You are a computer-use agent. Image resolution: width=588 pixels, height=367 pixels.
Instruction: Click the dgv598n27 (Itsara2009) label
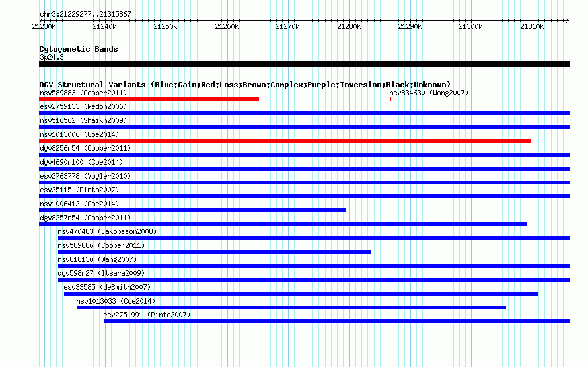click(101, 273)
